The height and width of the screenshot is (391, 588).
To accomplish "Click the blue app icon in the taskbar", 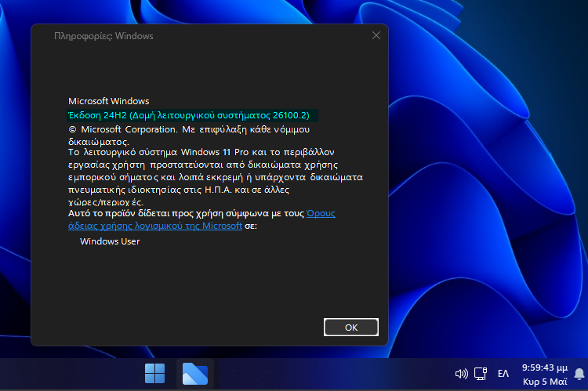I will click(x=195, y=374).
